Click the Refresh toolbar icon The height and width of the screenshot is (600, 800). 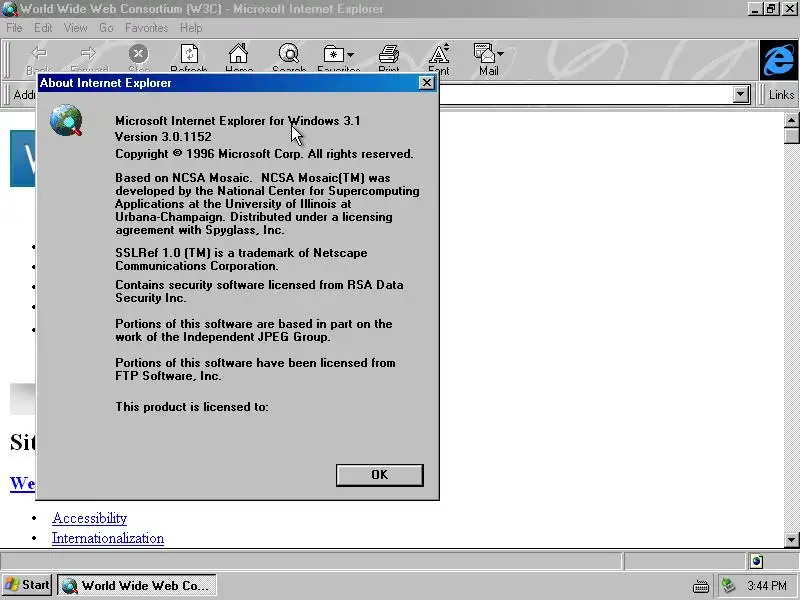(x=189, y=53)
